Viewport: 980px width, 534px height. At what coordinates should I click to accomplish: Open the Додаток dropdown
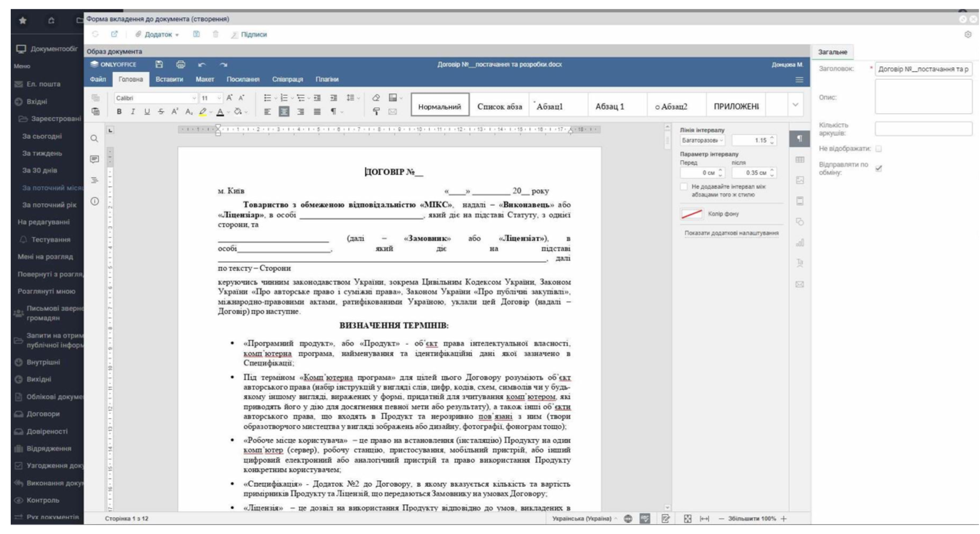coord(157,35)
